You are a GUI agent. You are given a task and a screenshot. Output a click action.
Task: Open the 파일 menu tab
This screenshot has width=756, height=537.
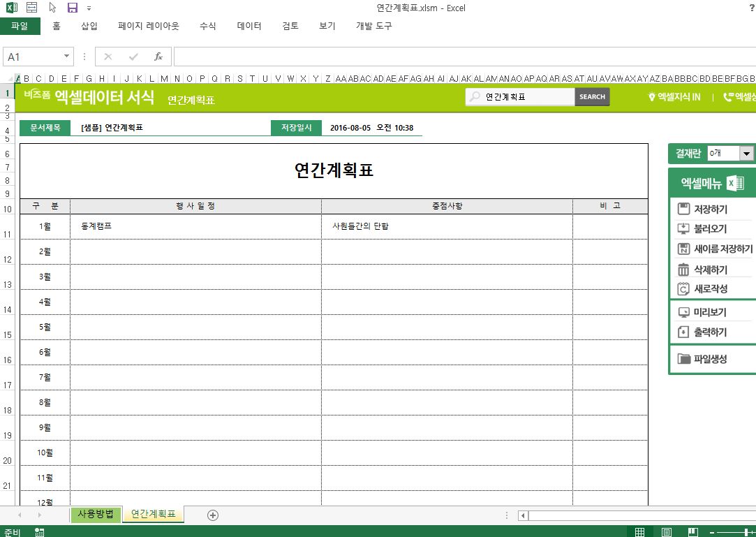[20, 26]
